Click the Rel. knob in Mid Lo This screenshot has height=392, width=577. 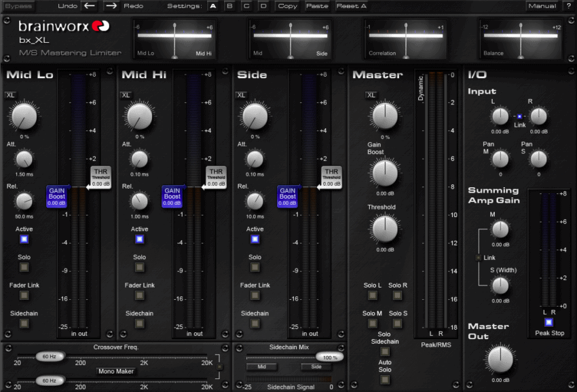pyautogui.click(x=24, y=203)
